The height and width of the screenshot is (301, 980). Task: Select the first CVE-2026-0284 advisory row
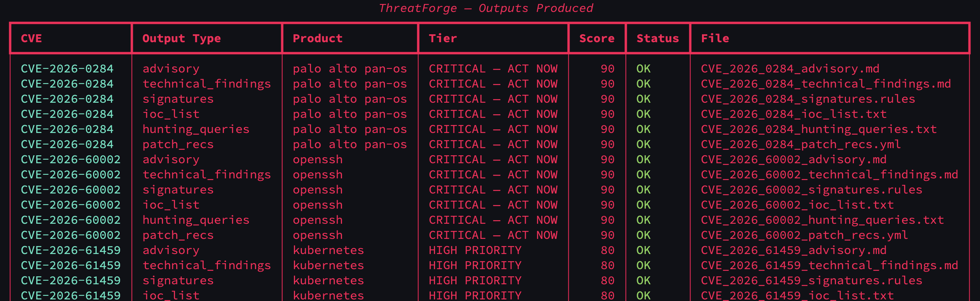click(x=490, y=69)
